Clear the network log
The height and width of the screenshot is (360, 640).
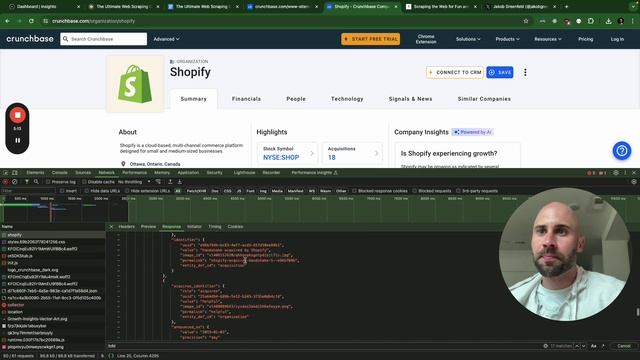click(x=15, y=182)
